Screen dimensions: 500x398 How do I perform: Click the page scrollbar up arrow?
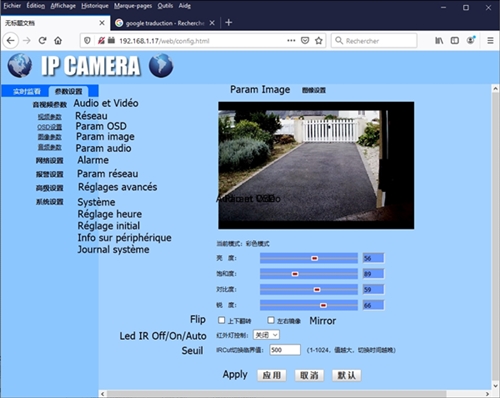pos(495,88)
